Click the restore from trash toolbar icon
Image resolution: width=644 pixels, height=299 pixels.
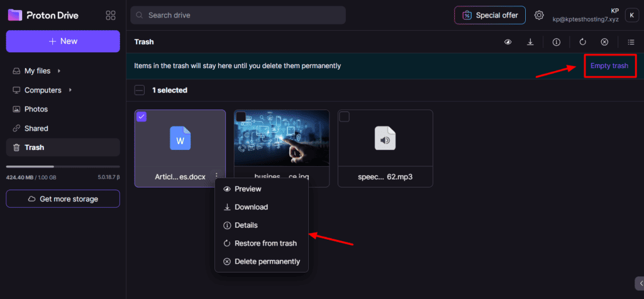582,42
